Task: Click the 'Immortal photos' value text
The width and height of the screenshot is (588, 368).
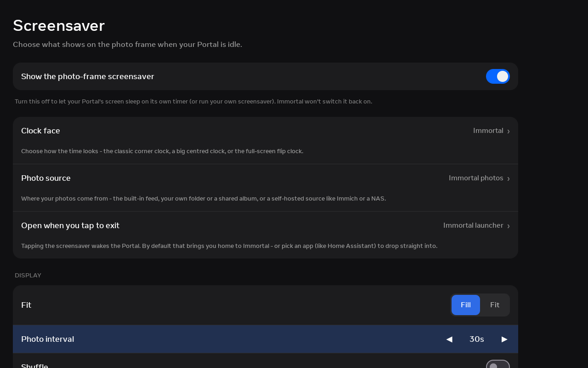Action: pyautogui.click(x=476, y=178)
